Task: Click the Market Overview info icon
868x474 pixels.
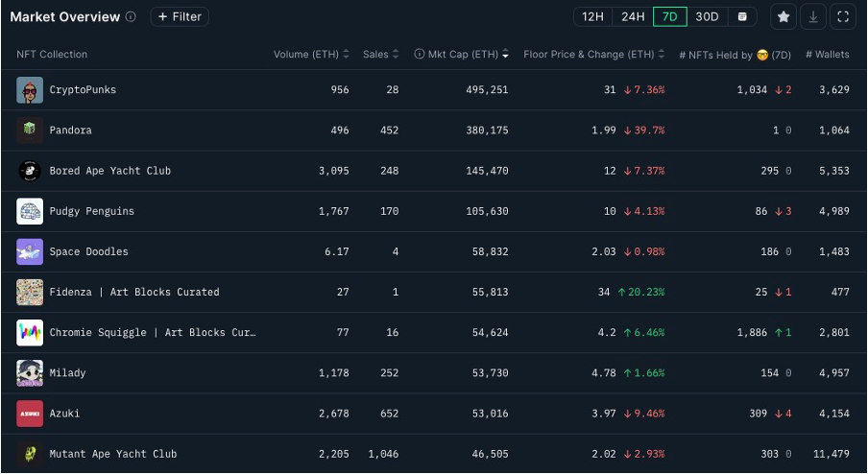Action: pos(131,16)
